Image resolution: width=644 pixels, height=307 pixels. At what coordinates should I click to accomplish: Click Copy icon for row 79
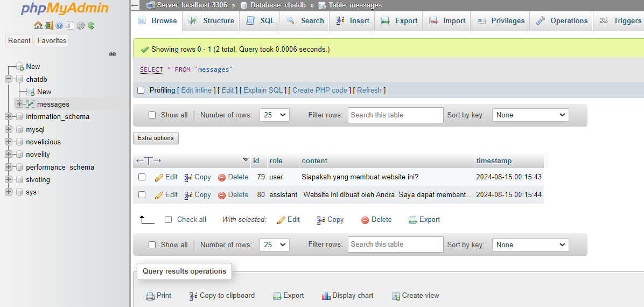click(x=188, y=178)
